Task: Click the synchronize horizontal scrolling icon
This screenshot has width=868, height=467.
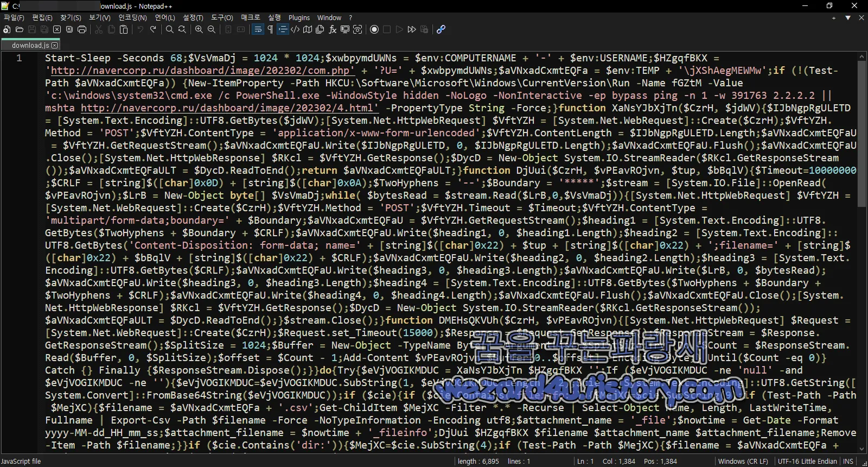Action: click(x=241, y=29)
